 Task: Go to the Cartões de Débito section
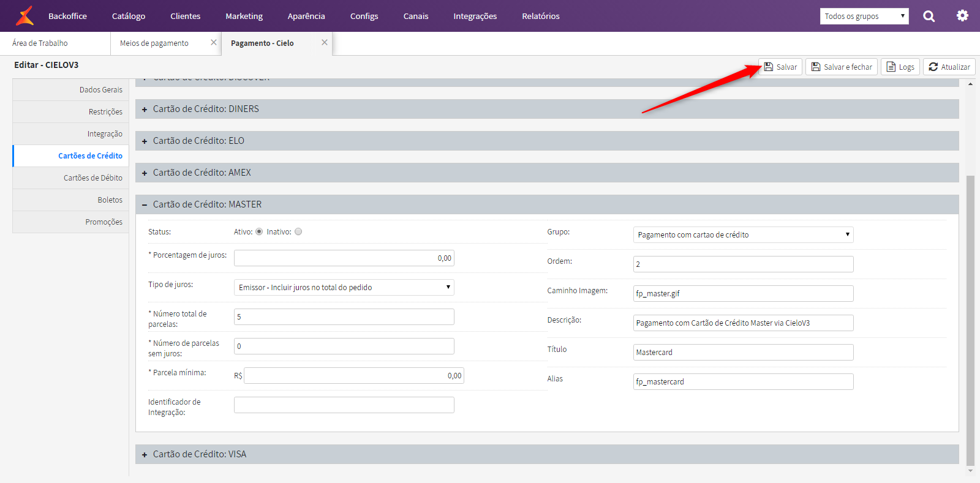point(70,178)
